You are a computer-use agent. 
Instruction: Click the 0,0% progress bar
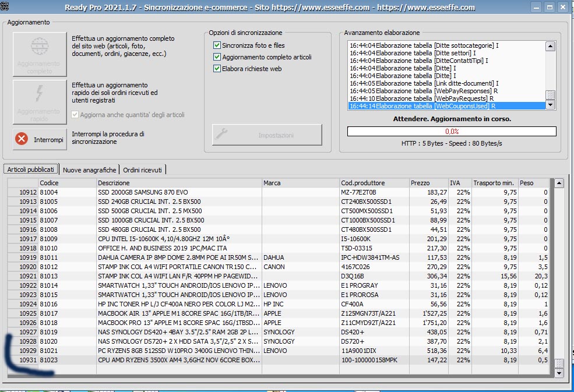[452, 132]
